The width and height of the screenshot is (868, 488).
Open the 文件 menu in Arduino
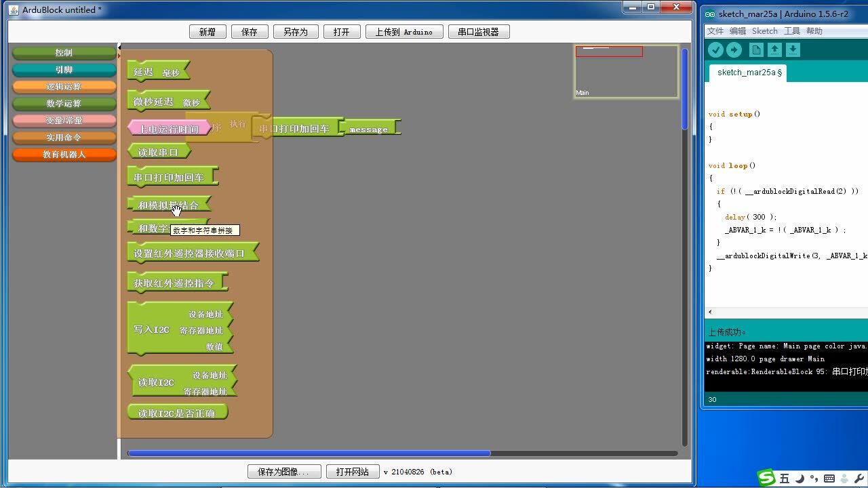(x=715, y=31)
